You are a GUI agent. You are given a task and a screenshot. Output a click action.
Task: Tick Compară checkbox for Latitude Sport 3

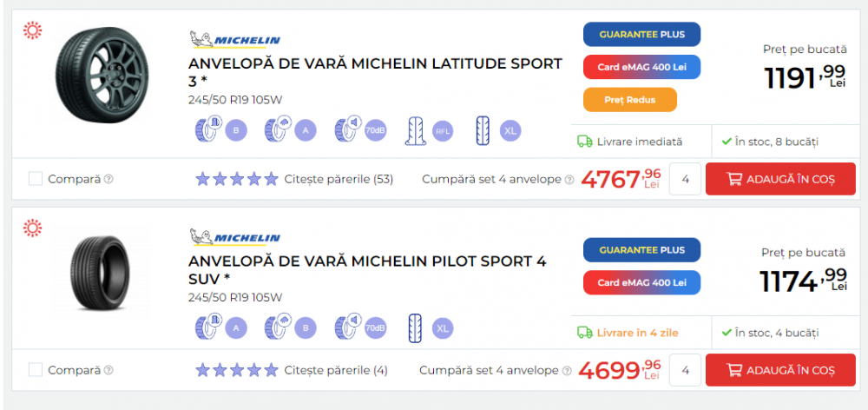coord(36,179)
